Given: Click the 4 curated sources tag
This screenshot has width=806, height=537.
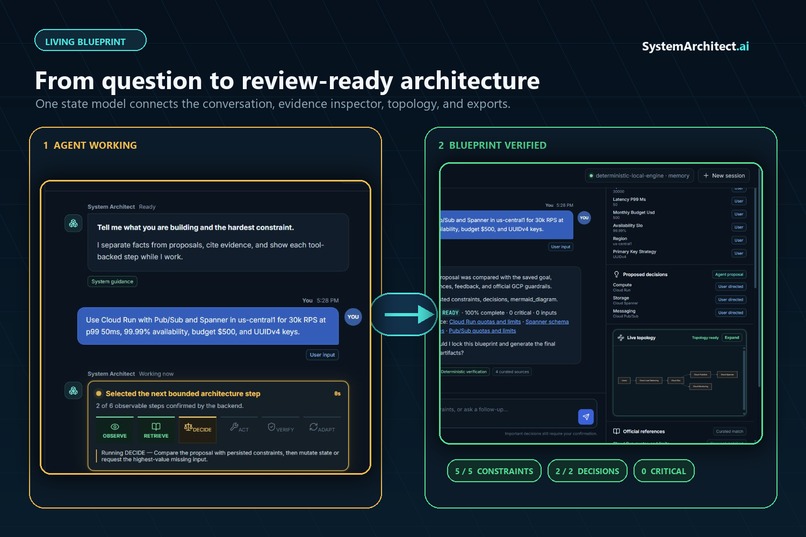Looking at the screenshot, I should (x=512, y=372).
